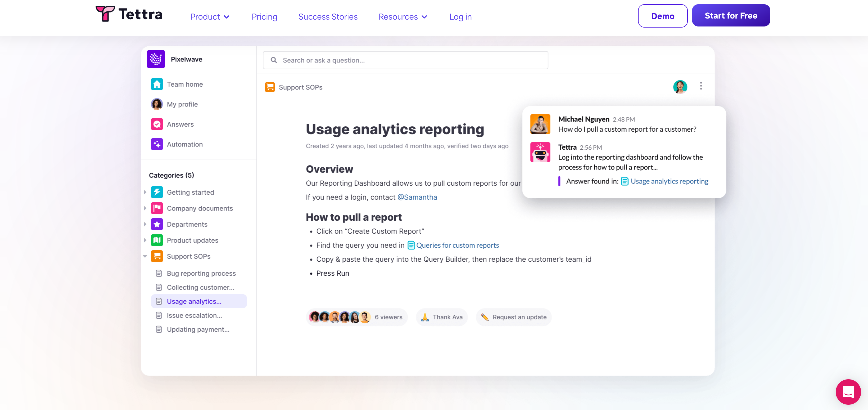
Task: Click the My profile avatar icon
Action: point(157,104)
